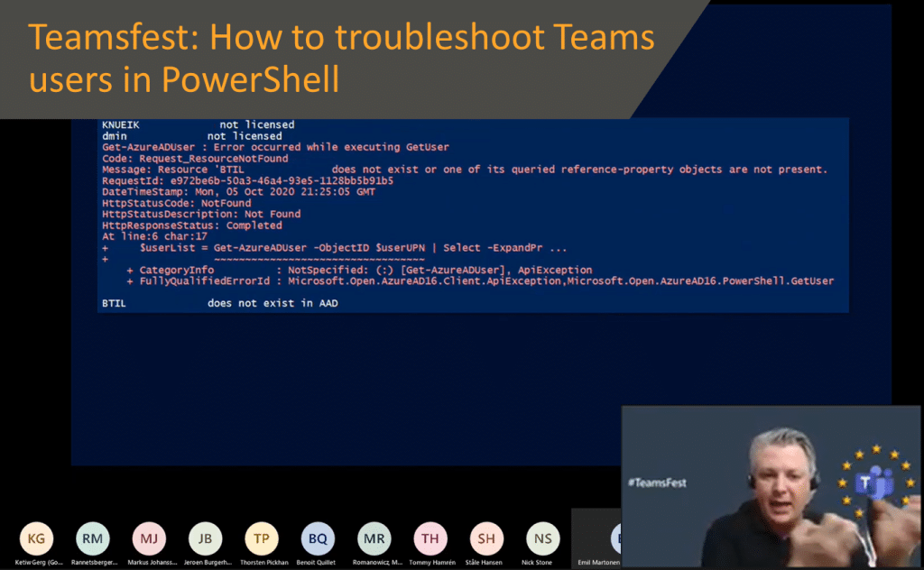Select the BTIL does not exist message
Image resolution: width=924 pixels, height=570 pixels.
pos(217,303)
